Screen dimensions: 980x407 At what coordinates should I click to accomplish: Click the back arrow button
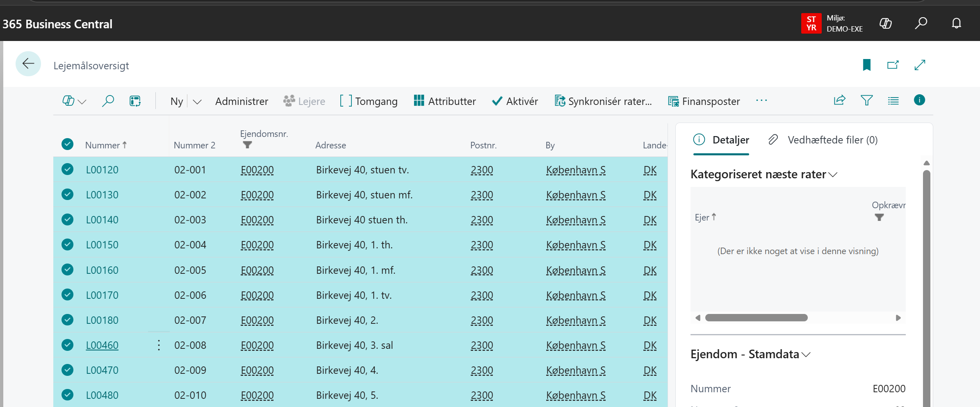(28, 64)
